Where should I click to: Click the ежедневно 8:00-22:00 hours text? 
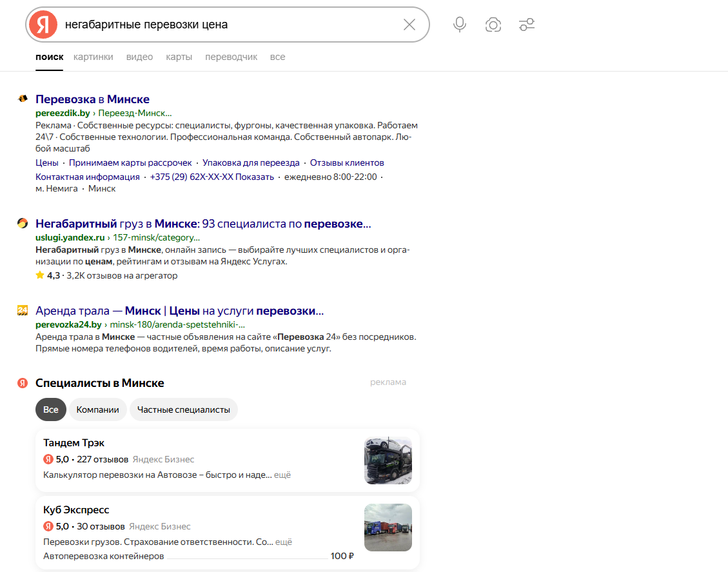pyautogui.click(x=331, y=177)
